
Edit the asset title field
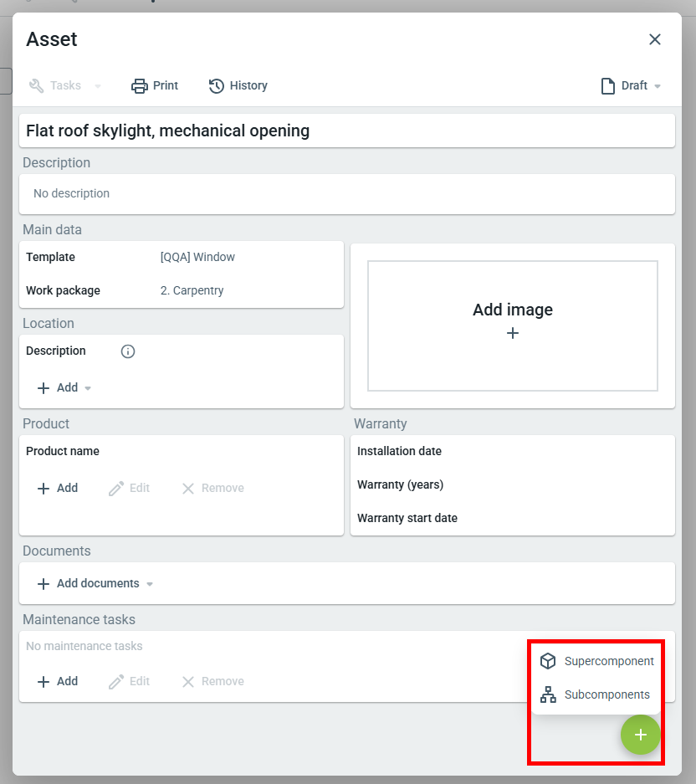pos(346,131)
